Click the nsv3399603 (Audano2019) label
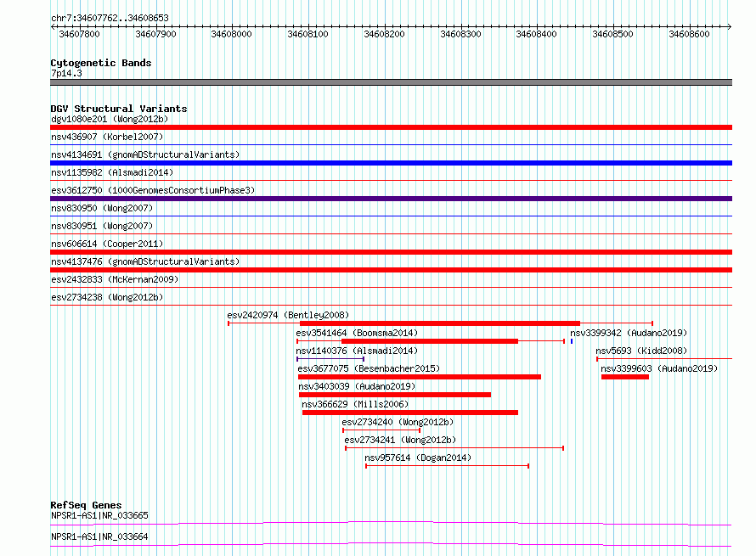 click(x=659, y=368)
